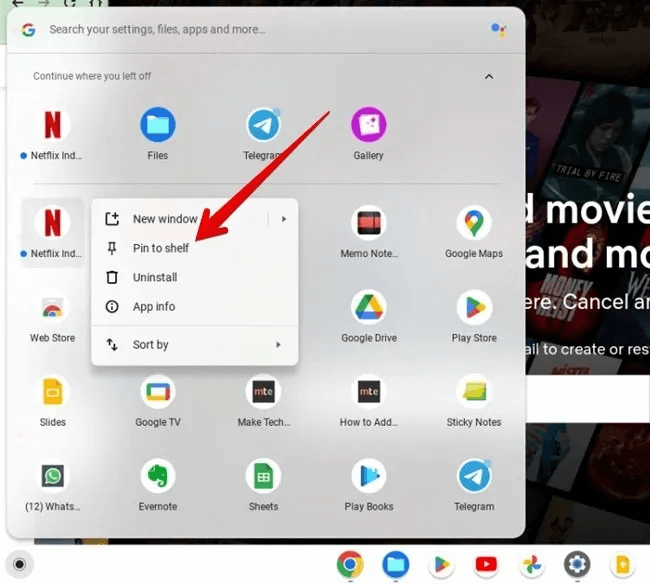
Task: Select the highlighted Netflix Ind... grid app
Action: click(x=53, y=233)
